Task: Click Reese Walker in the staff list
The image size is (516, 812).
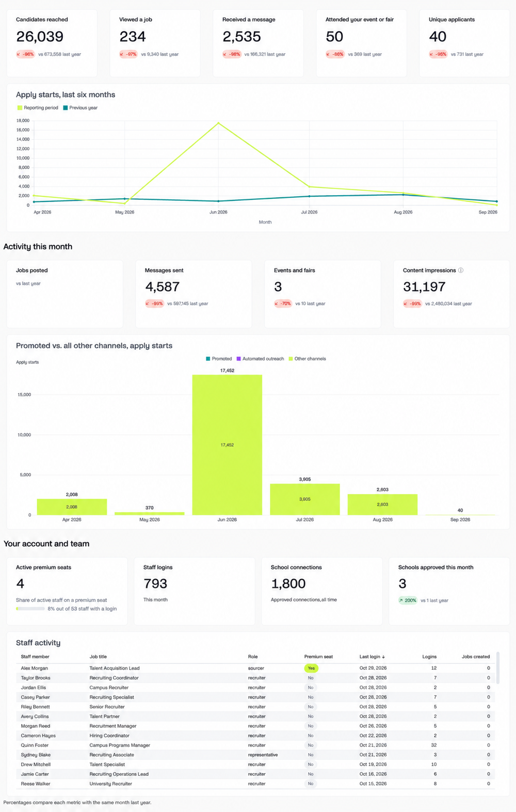Action: coord(36,784)
